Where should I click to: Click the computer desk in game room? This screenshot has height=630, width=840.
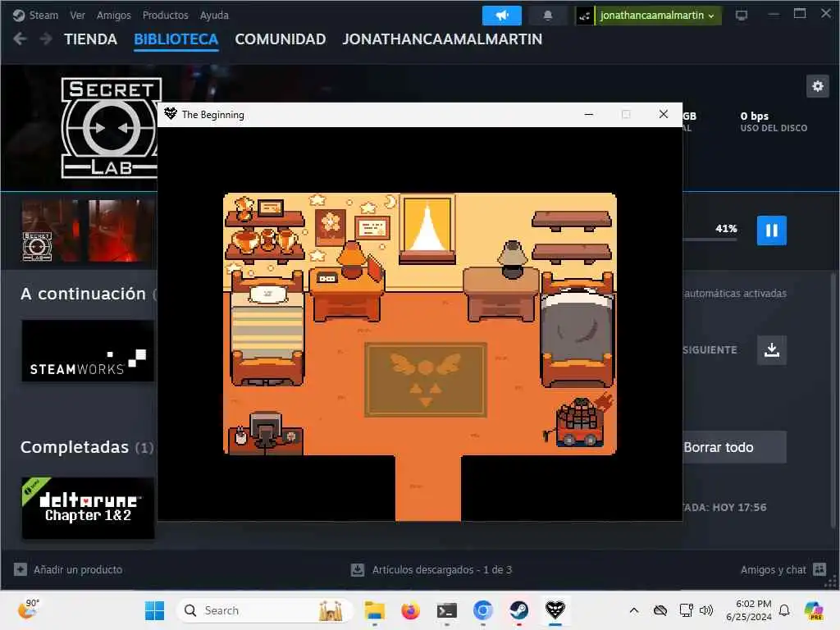coord(266,433)
